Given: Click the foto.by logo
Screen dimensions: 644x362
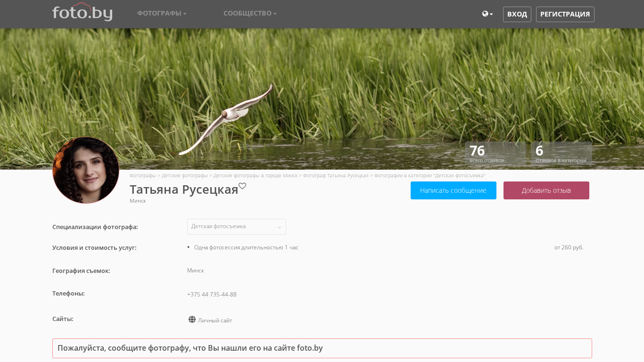Looking at the screenshot, I should 83,12.
